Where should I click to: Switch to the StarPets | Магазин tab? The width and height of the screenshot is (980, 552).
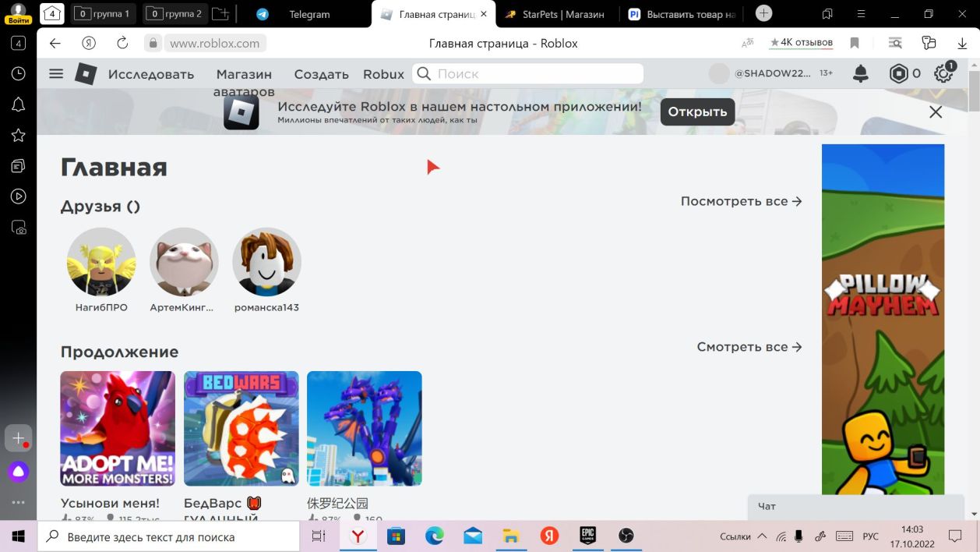pos(556,14)
